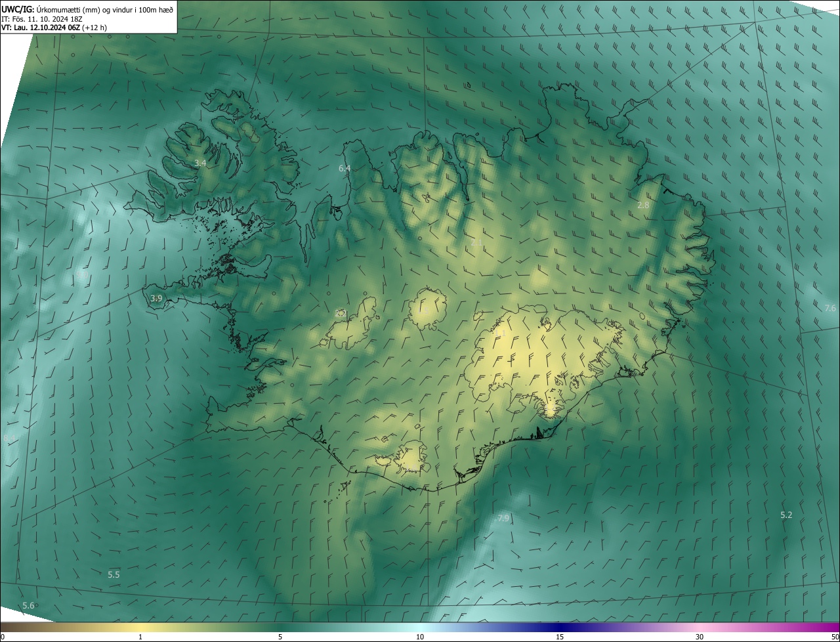Click the colorbar tick label 30

coord(700,637)
